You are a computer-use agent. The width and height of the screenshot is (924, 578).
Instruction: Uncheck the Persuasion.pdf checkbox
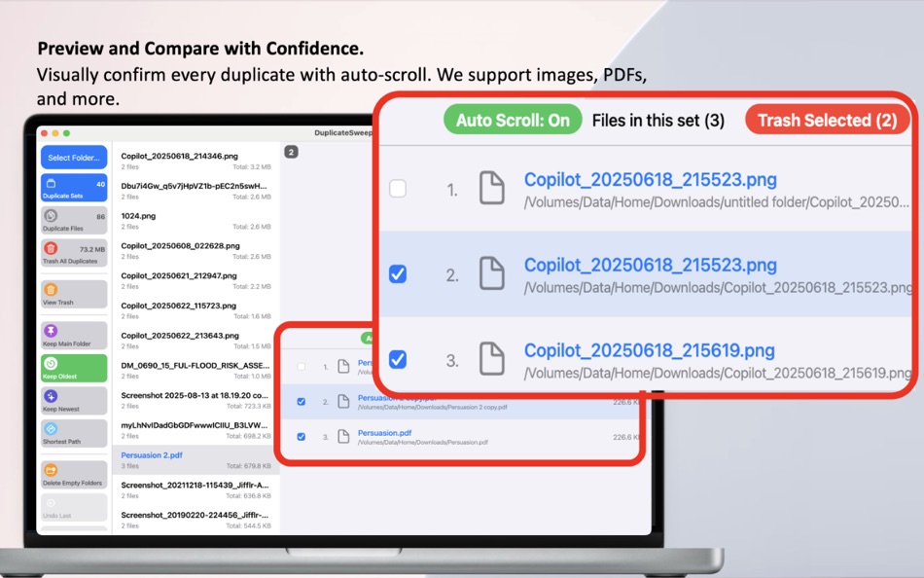302,437
